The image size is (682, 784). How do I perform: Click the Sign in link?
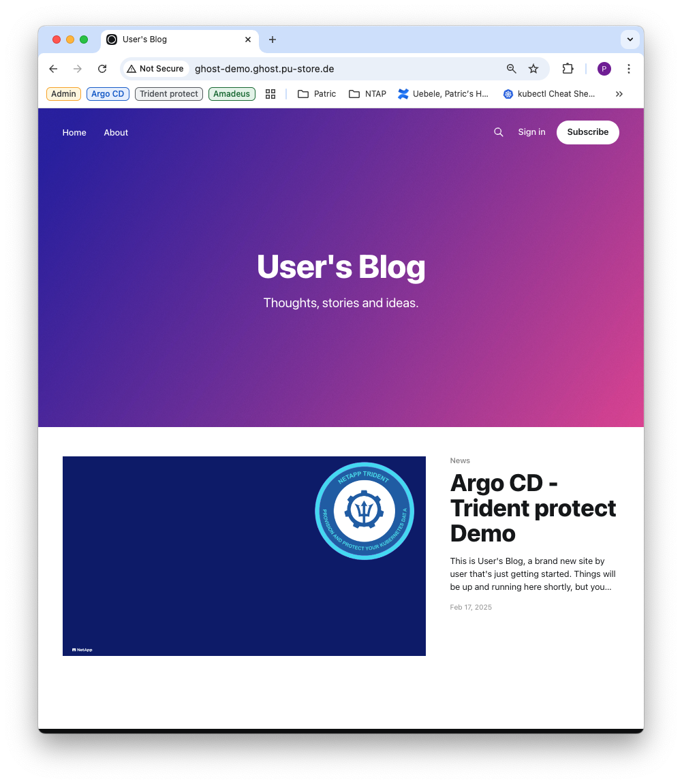click(531, 132)
